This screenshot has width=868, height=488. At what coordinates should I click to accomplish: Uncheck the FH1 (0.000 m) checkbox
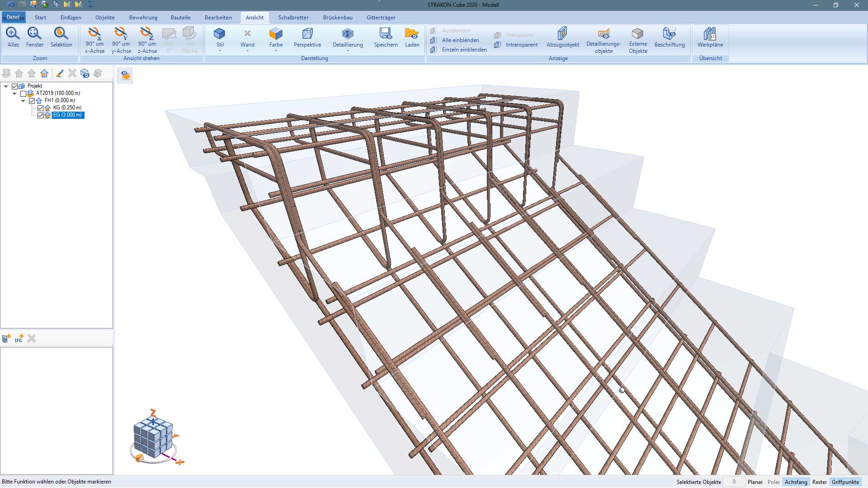32,101
